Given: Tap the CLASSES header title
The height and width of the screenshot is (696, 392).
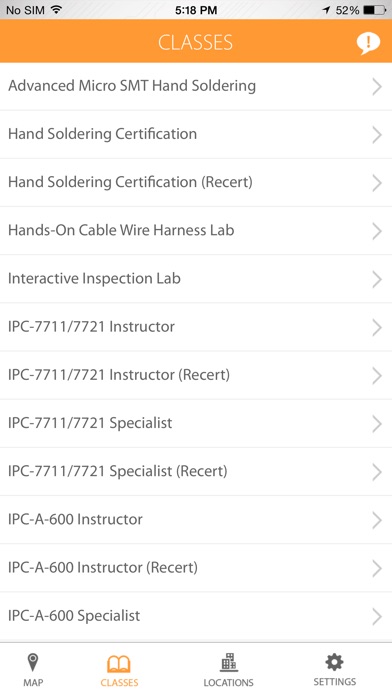Looking at the screenshot, I should coord(195,43).
